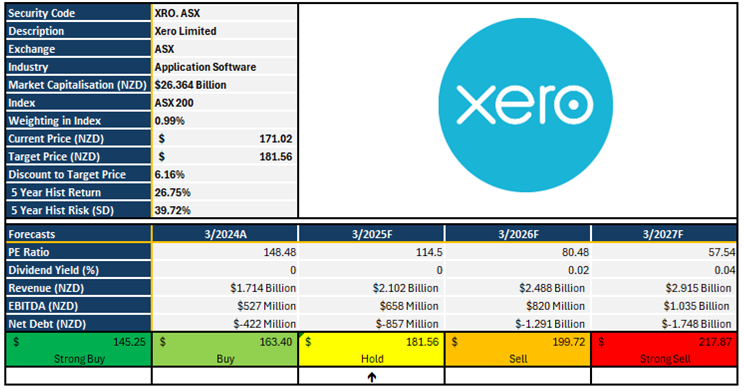Select the XRO. ASX value cell
The width and height of the screenshot is (744, 391).
click(225, 13)
